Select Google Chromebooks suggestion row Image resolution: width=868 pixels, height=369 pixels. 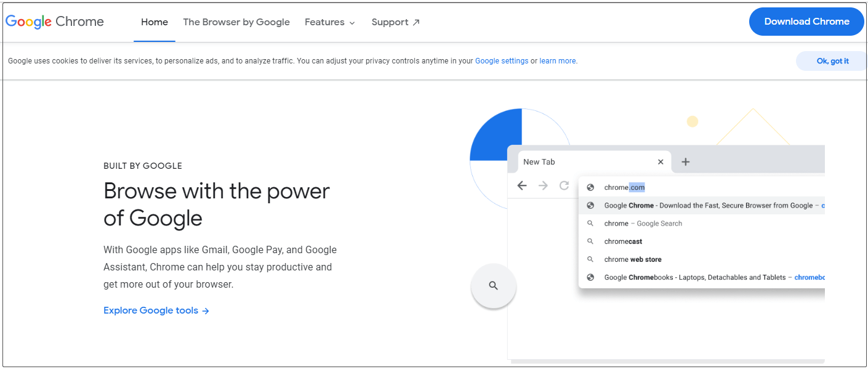pyautogui.click(x=702, y=277)
